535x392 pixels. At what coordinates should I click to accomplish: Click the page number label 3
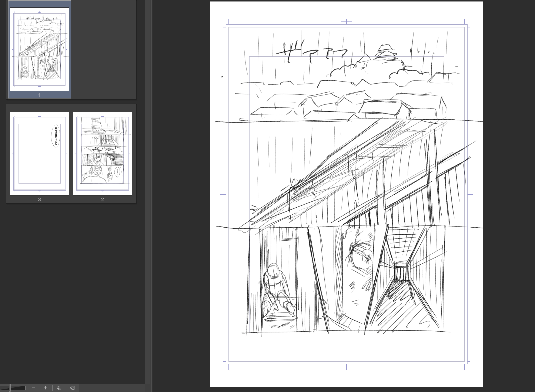tap(39, 200)
